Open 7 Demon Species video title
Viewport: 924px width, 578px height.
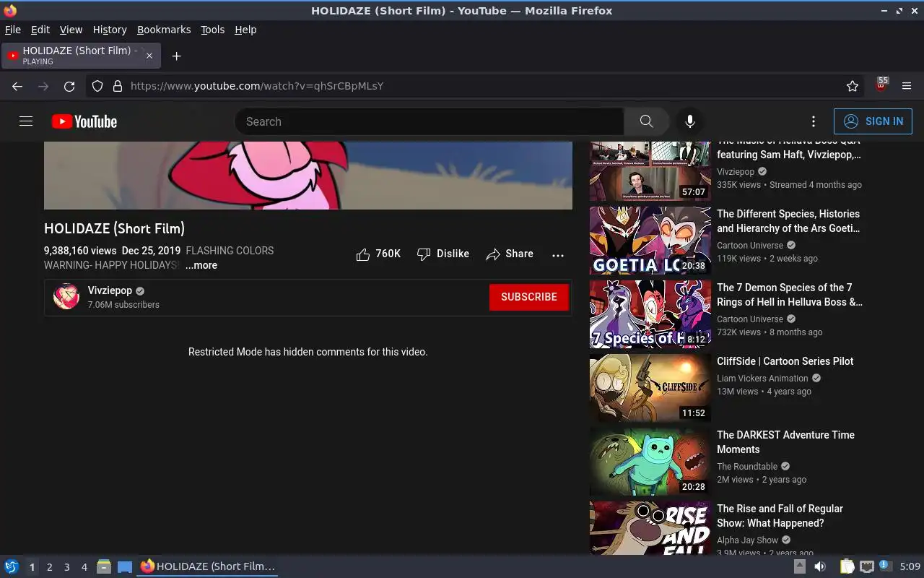pos(790,295)
